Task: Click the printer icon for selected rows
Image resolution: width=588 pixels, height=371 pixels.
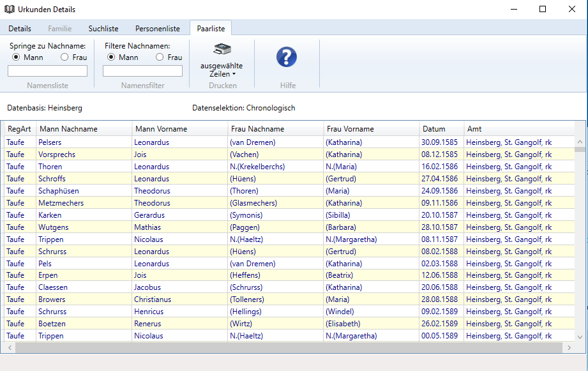Action: coord(222,50)
